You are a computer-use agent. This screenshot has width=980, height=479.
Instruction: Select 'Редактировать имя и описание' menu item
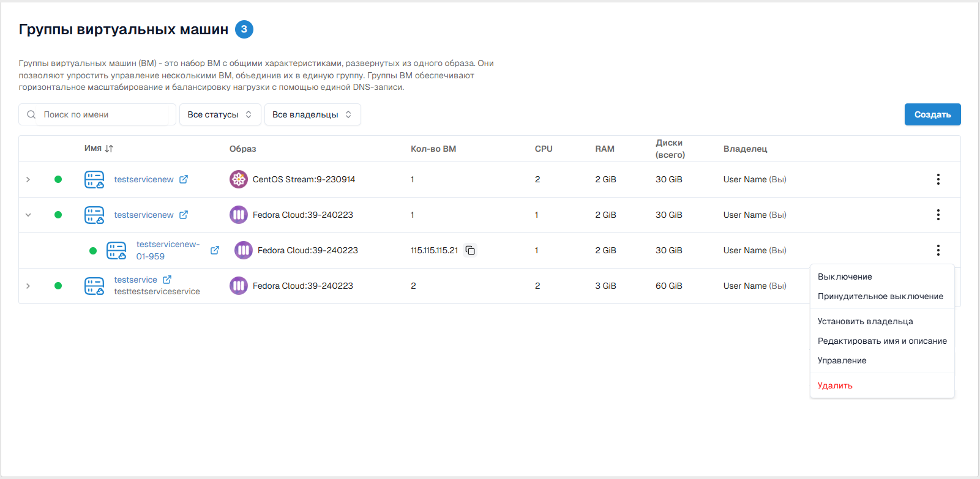point(882,341)
